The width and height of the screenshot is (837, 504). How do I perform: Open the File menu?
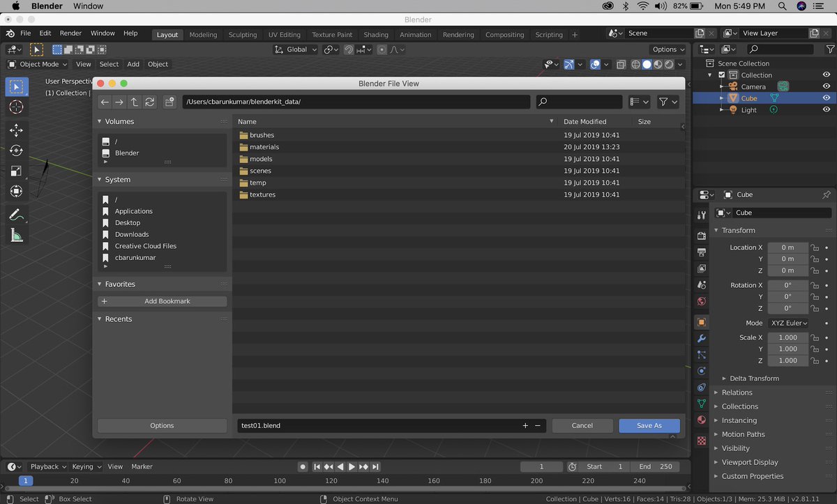(26, 33)
